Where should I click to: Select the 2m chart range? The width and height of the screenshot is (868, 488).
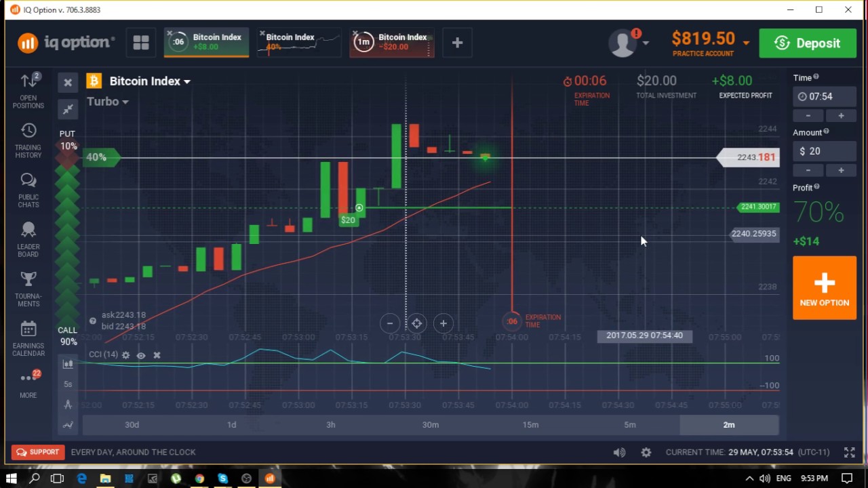(x=729, y=425)
